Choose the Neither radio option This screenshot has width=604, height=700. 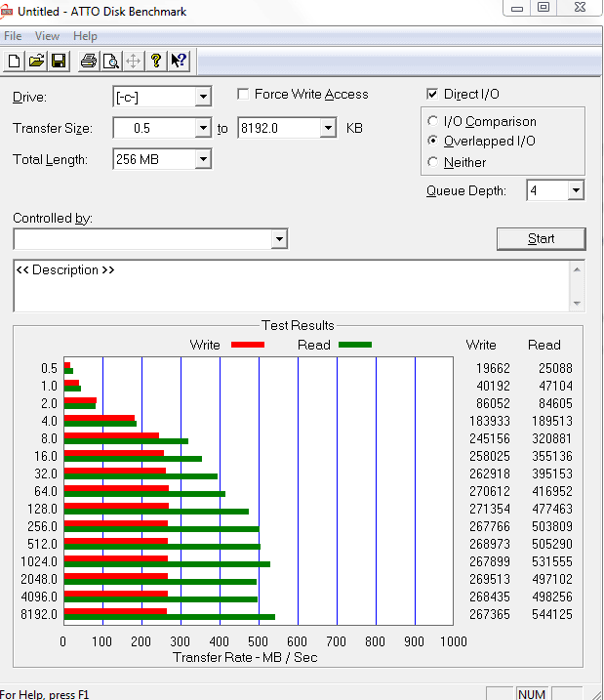pyautogui.click(x=432, y=162)
